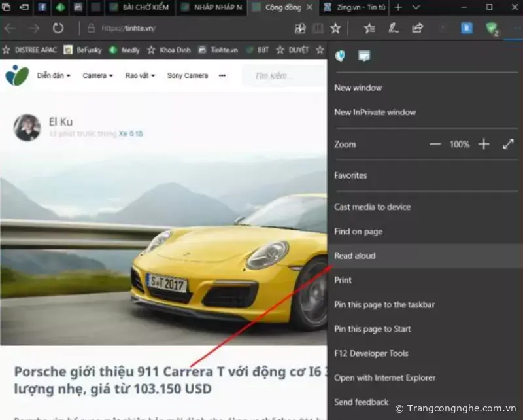523x420 pixels.
Task: Click the green shield extension icon
Action: (x=492, y=28)
